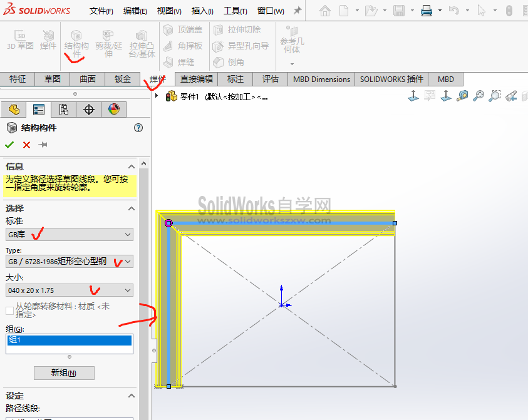Accept the structural member with green checkmark

click(9, 143)
